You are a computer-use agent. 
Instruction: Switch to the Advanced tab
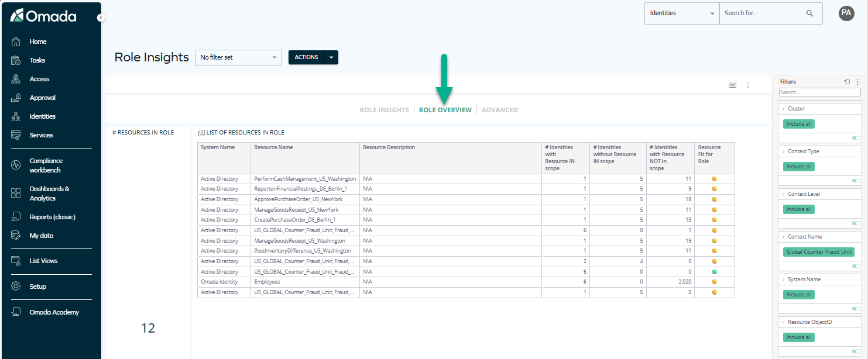point(500,110)
